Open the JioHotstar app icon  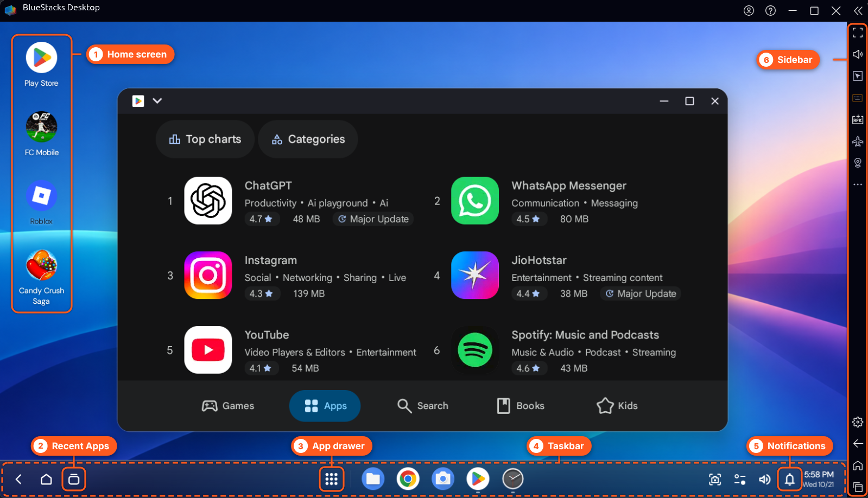pyautogui.click(x=475, y=275)
